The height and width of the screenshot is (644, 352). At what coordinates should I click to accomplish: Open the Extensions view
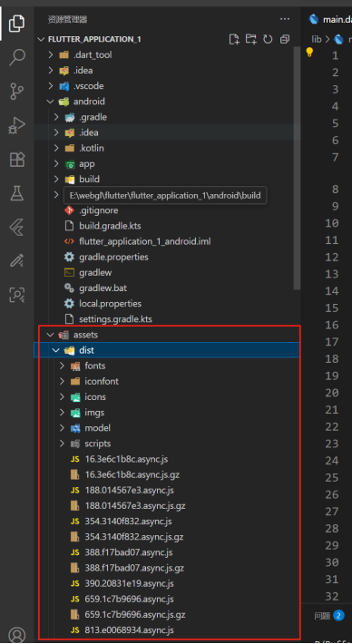click(17, 160)
